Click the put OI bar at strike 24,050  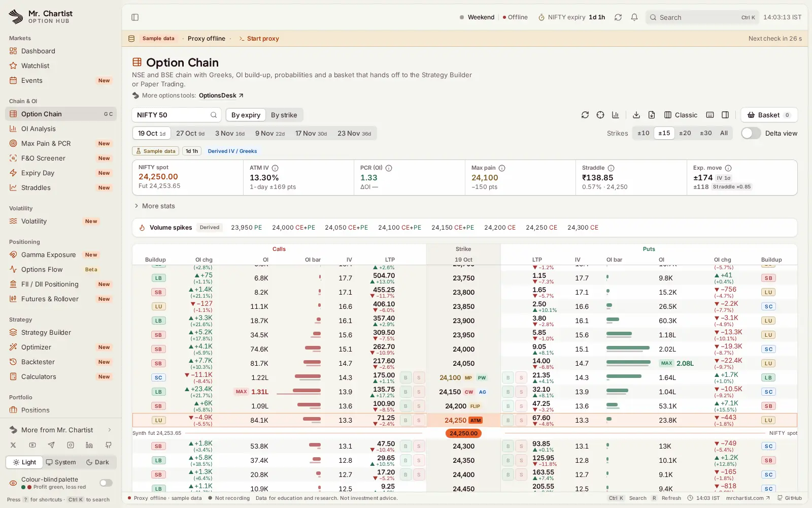point(628,363)
